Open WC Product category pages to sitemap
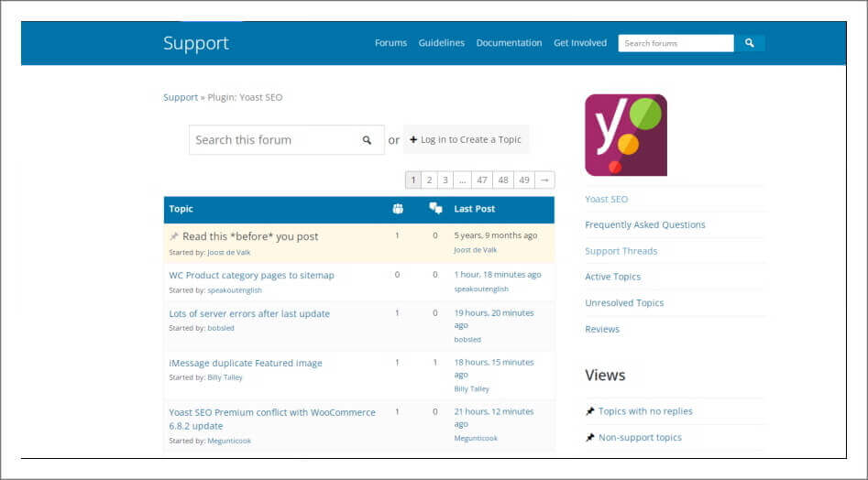The image size is (868, 480). click(x=251, y=275)
